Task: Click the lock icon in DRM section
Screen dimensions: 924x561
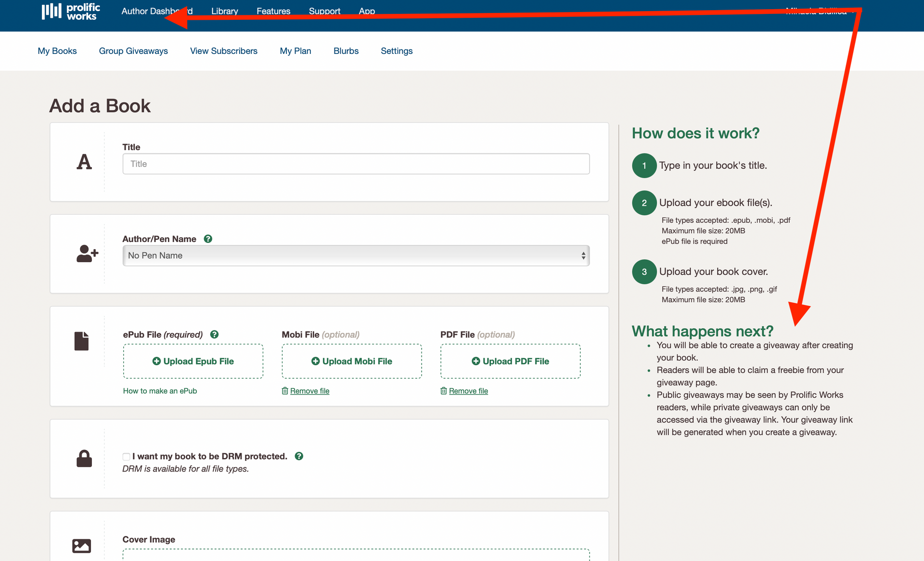Action: click(x=84, y=459)
